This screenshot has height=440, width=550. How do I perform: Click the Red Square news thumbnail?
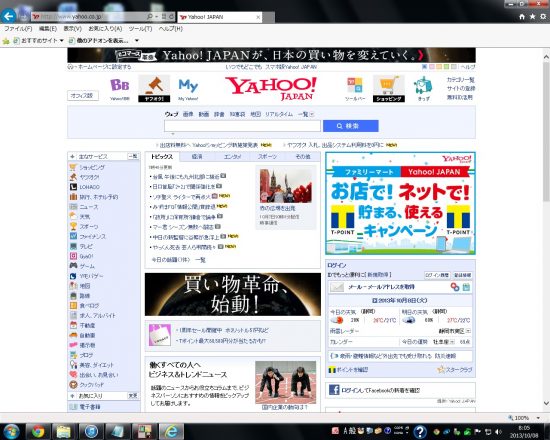point(286,186)
